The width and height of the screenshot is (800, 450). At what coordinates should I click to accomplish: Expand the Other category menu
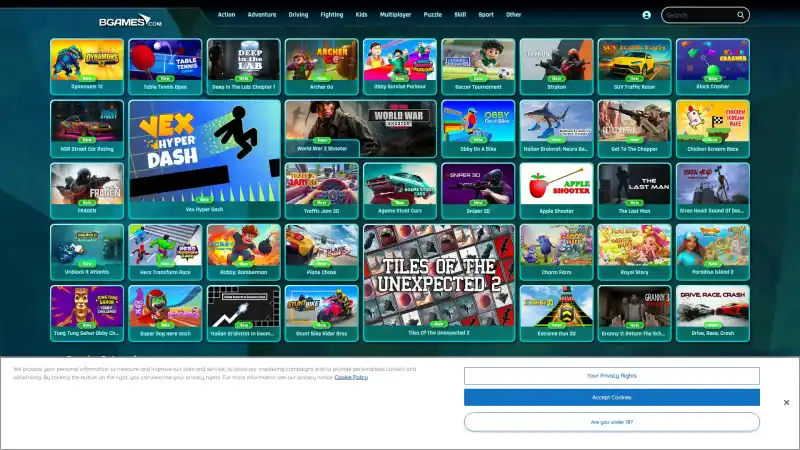513,15
